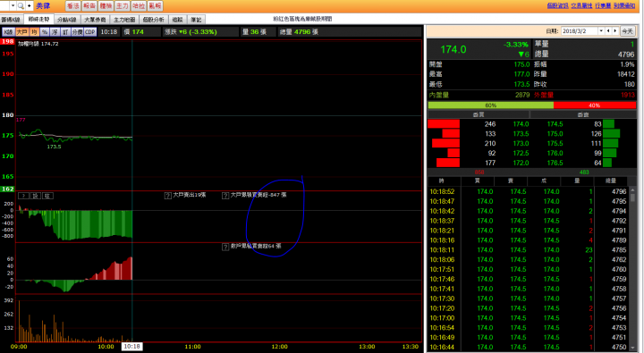Click the 設 settings button in the indicator panel
This screenshot has height=353, width=644.
(35, 196)
